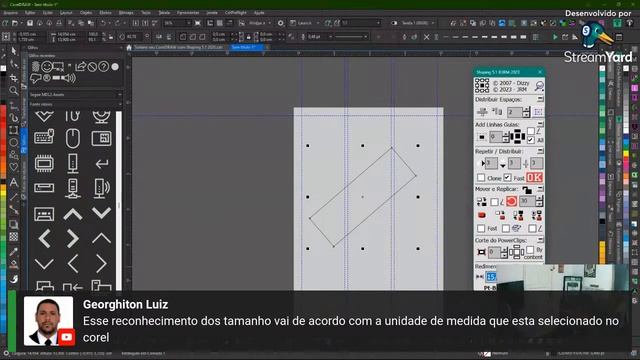Toggle the Fast checkbox beside the OK button
The image size is (640, 360).
tap(507, 178)
